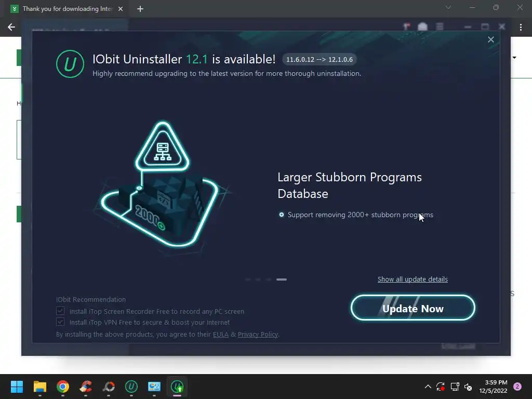
Task: Click the Update Now button
Action: 413,308
